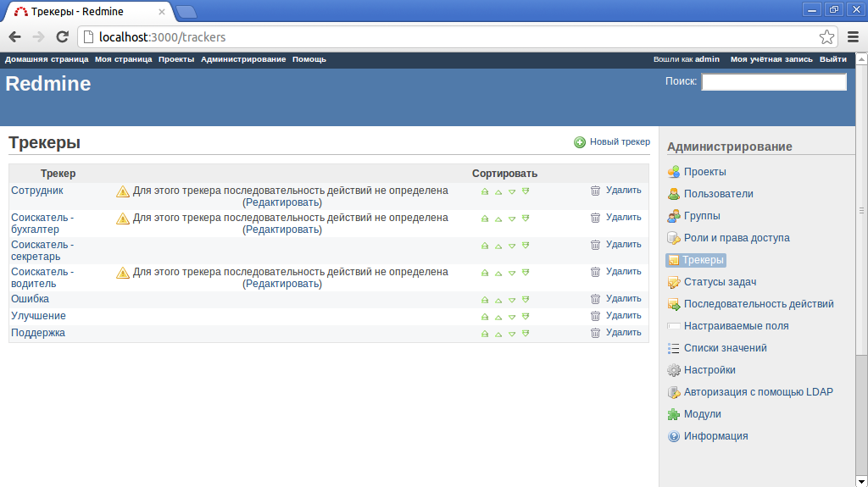Viewport: 868px width, 487px height.
Task: Open Соискатель - водитель tracker
Action: (42, 278)
